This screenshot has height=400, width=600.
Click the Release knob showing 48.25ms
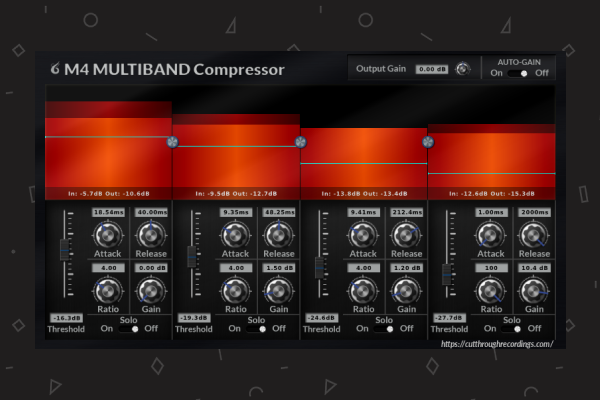click(277, 236)
